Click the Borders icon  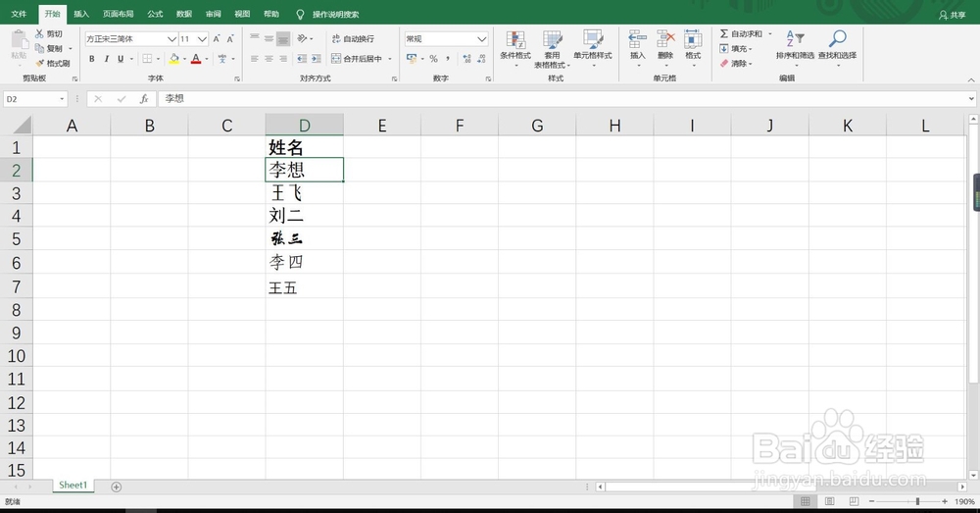pos(147,59)
